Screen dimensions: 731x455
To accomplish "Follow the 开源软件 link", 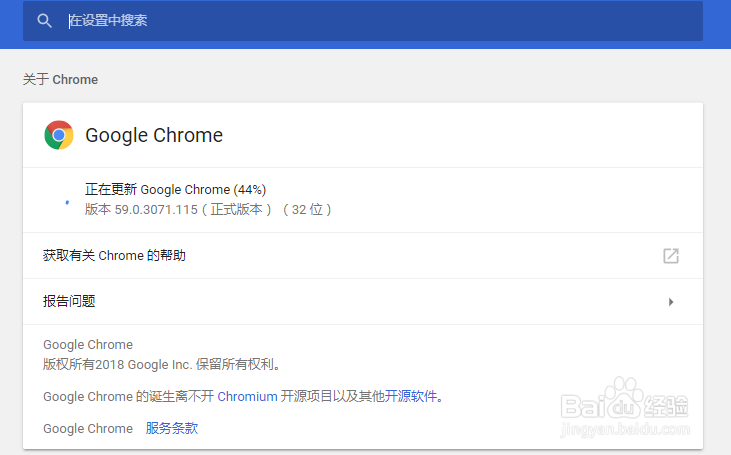I will 410,396.
